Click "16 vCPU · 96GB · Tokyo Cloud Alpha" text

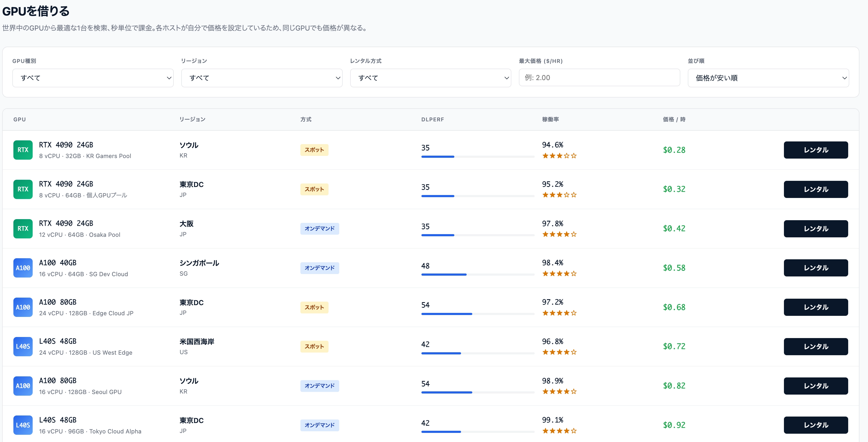pyautogui.click(x=90, y=431)
